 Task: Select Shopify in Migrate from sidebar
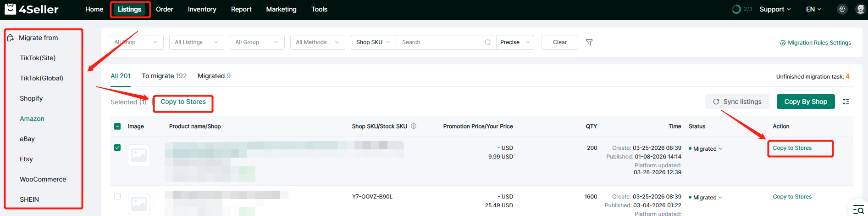click(x=31, y=98)
